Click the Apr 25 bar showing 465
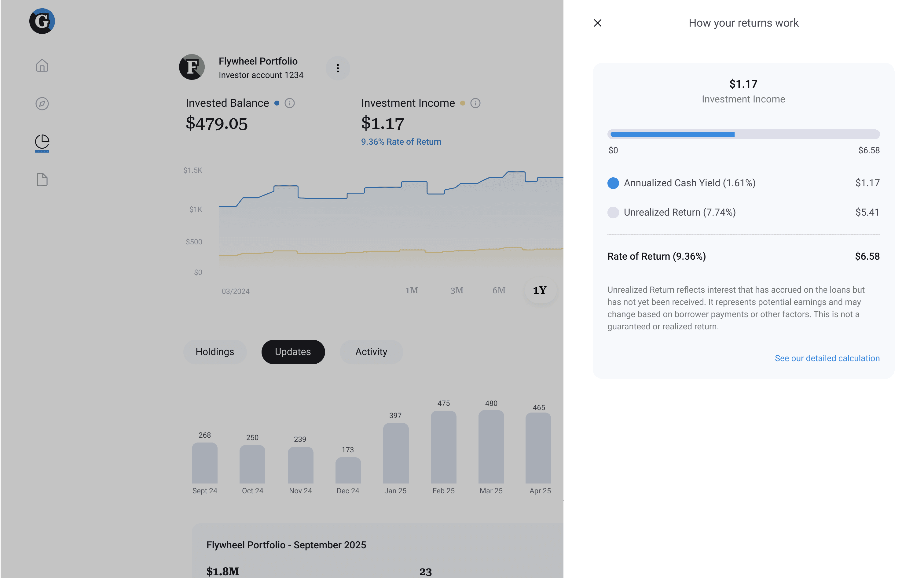 [x=538, y=448]
